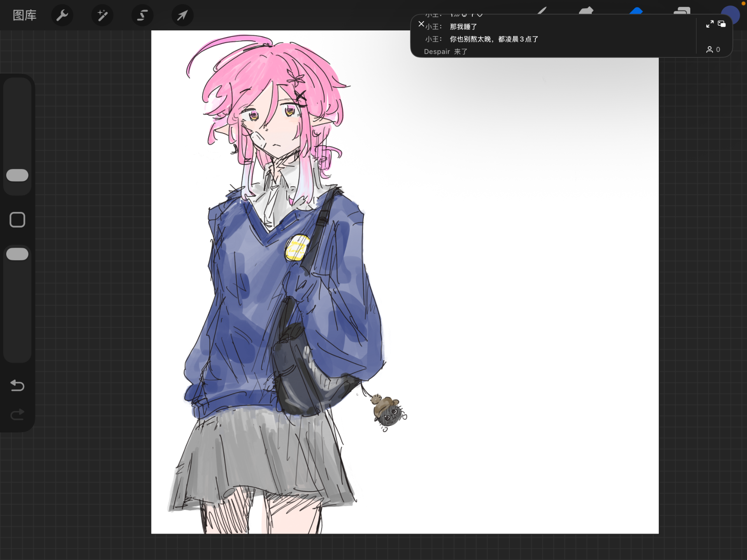Open the Layers panel icon

(682, 10)
